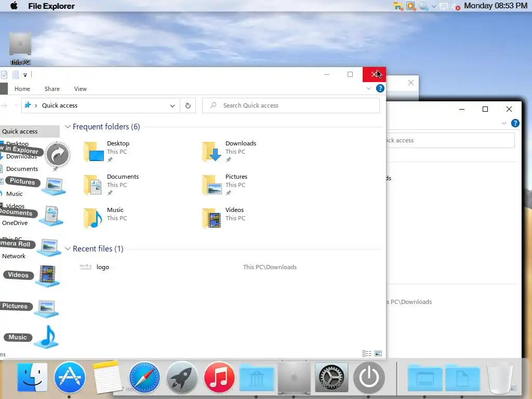
Task: Open the Home ribbon tab
Action: point(22,88)
